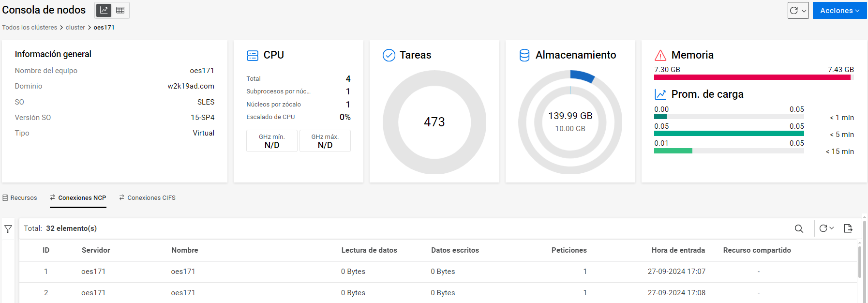868x303 pixels.
Task: Click the CPU server icon
Action: click(253, 55)
